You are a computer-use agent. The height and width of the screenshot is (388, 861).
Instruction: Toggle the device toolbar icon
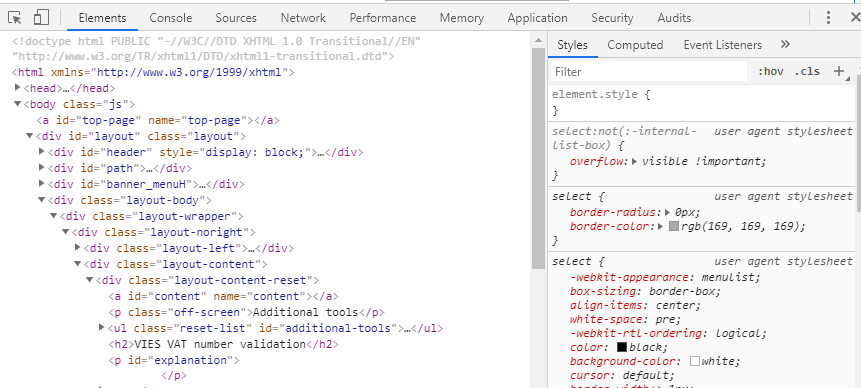(x=41, y=18)
